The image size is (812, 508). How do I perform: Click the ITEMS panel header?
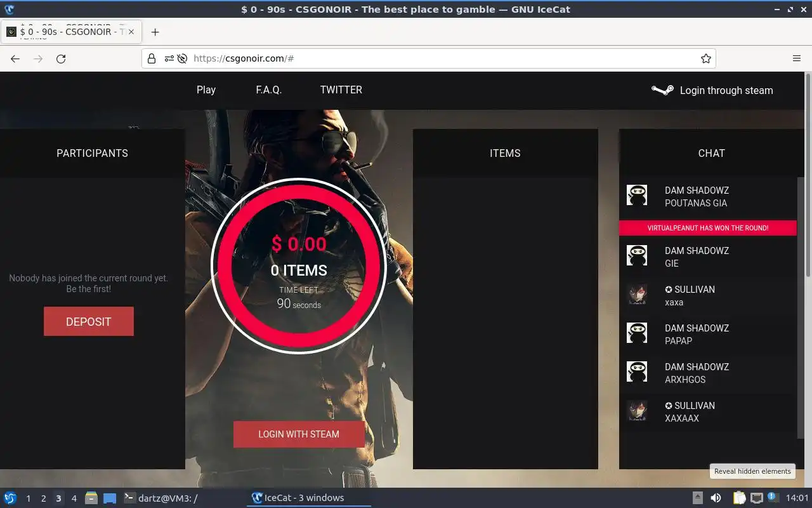point(505,153)
